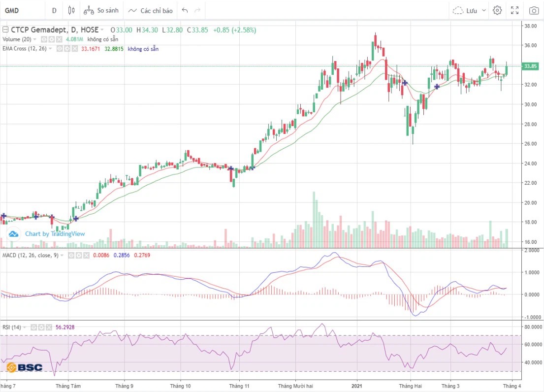Open chart settings gear icon
Viewport: 544px width, 392px height.
(x=497, y=10)
